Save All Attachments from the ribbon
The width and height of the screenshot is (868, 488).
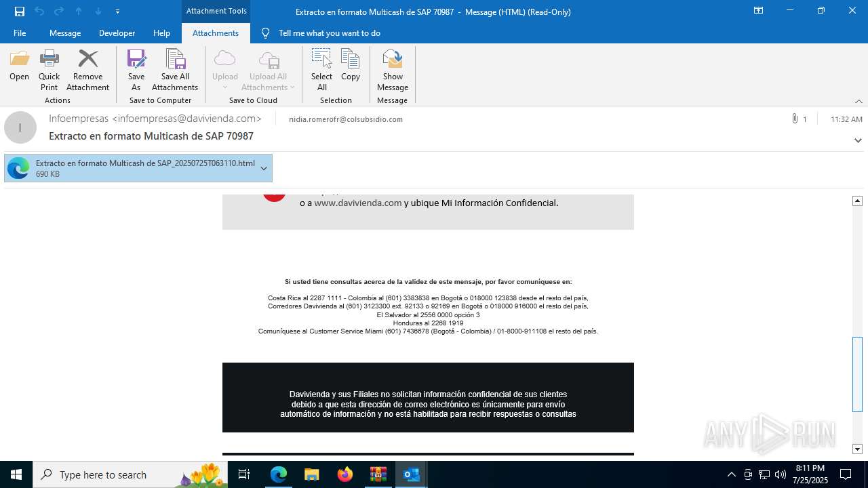[x=175, y=70]
